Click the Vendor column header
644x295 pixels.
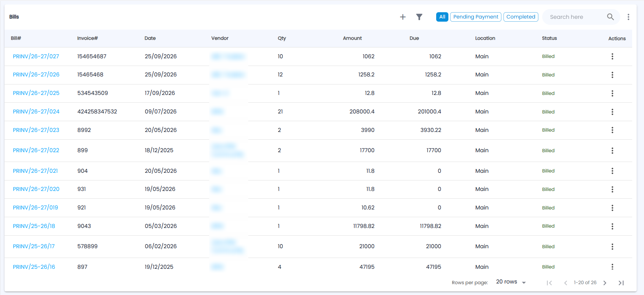(220, 38)
